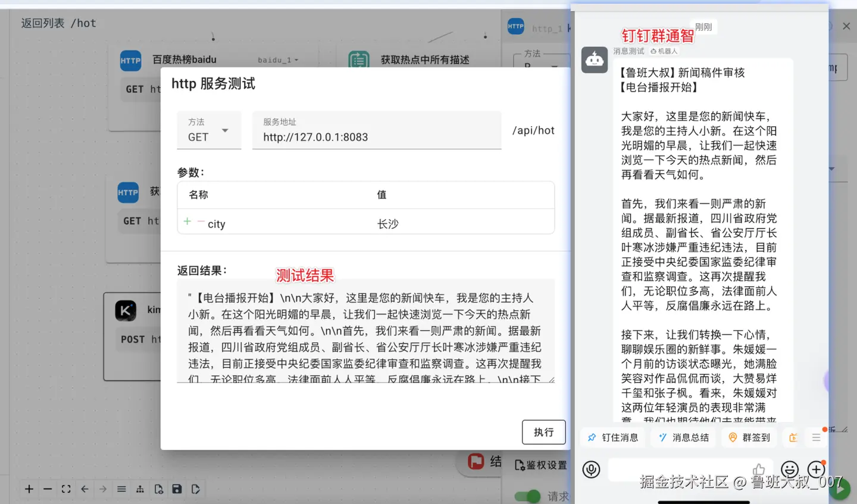The width and height of the screenshot is (857, 504).
Task: Click the 名称 column header
Action: click(198, 195)
